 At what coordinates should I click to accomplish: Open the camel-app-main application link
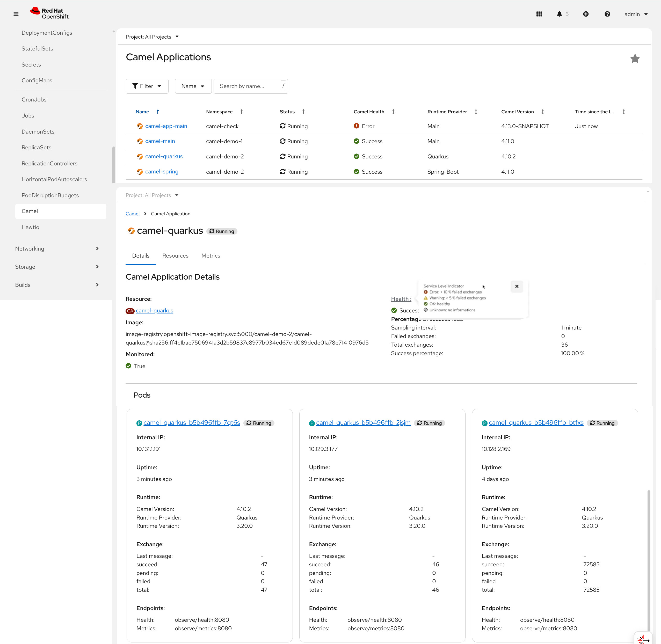point(166,126)
